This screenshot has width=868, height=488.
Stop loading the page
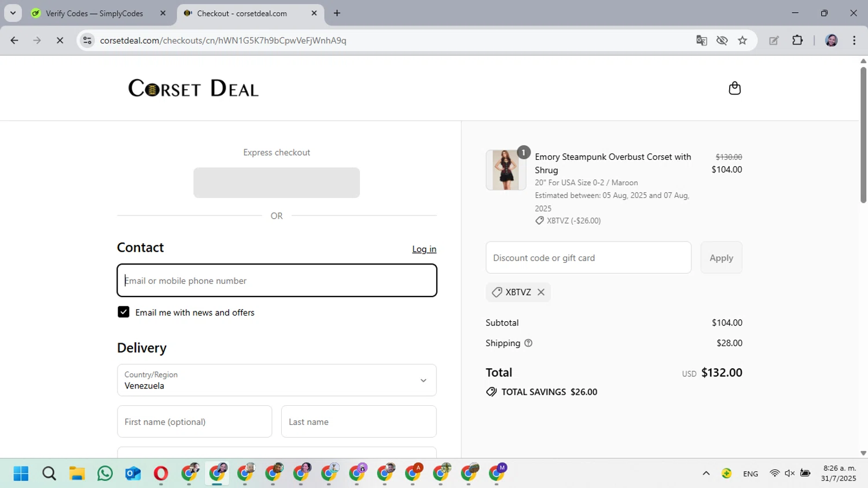click(60, 41)
